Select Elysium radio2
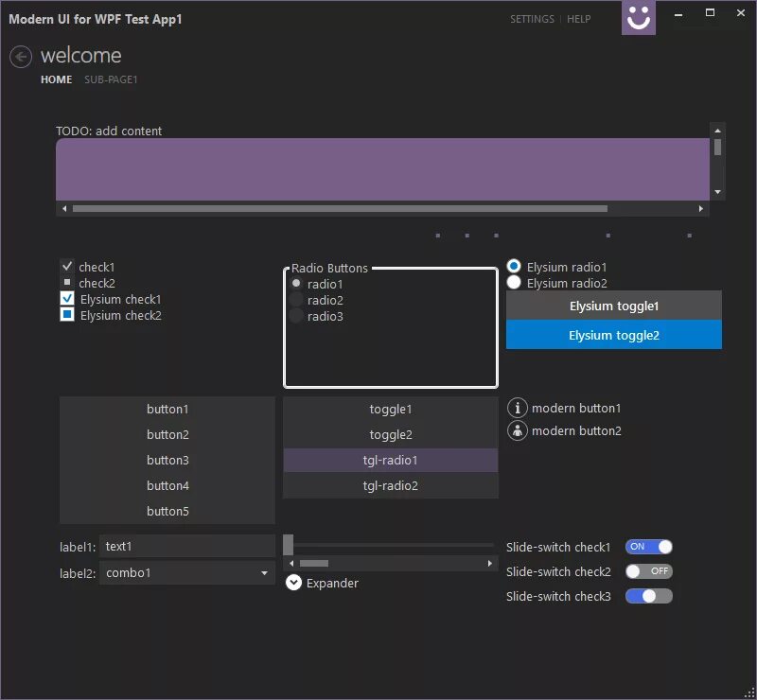The width and height of the screenshot is (757, 700). click(x=514, y=282)
